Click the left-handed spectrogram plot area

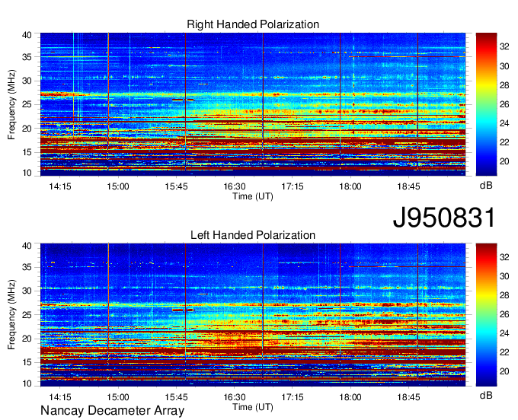(253, 315)
